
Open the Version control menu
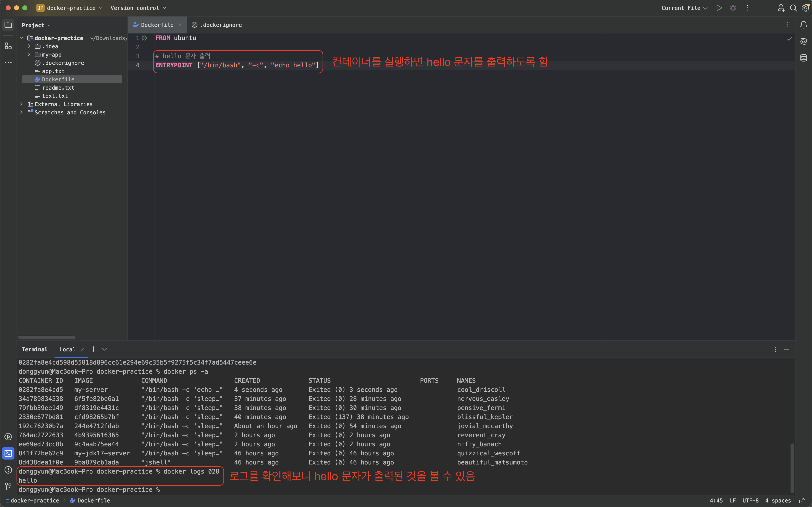coord(138,8)
